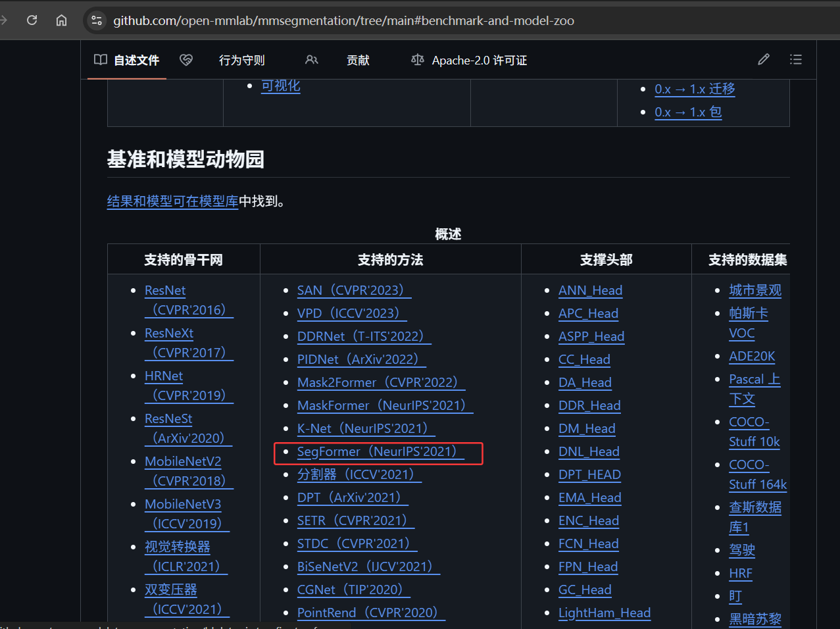This screenshot has width=840, height=629.
Task: Click the book icon next to 自述文件
Action: [100, 60]
